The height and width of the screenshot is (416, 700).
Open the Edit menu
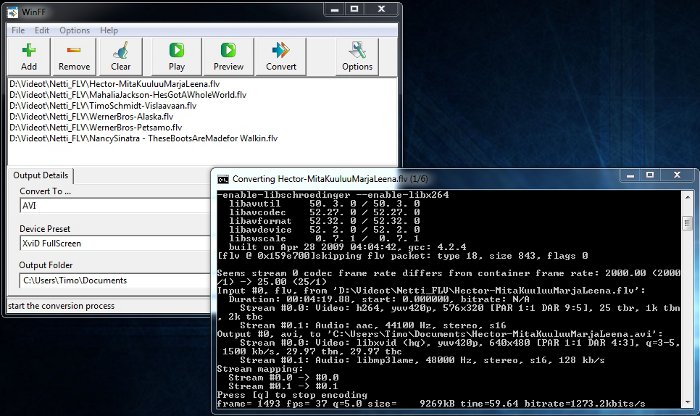42,30
